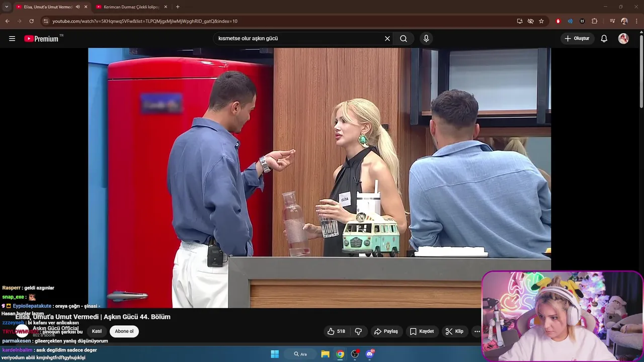Go back to the previous page

tap(7, 21)
